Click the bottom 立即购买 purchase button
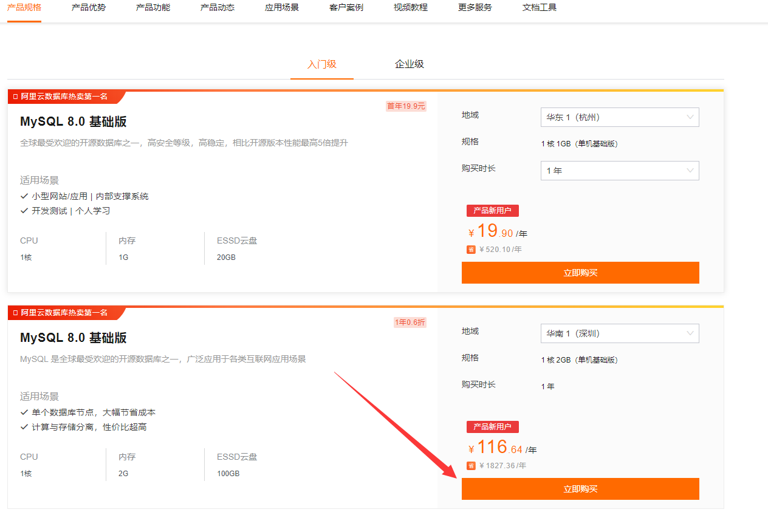768x532 pixels. 580,488
